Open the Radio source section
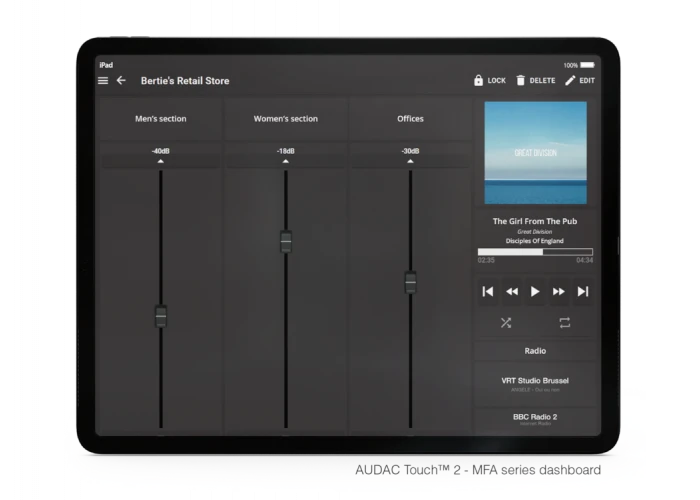Screen dimensions: 700x500 click(x=535, y=351)
